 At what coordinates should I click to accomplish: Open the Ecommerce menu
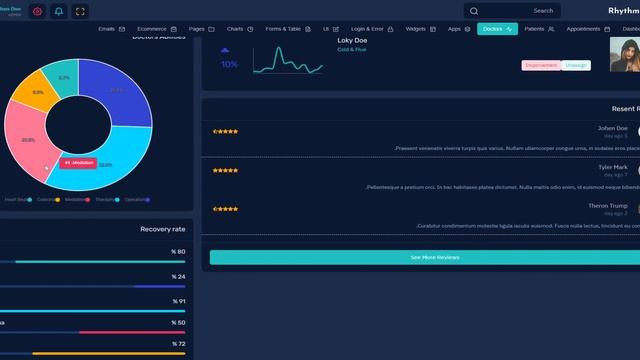[157, 29]
